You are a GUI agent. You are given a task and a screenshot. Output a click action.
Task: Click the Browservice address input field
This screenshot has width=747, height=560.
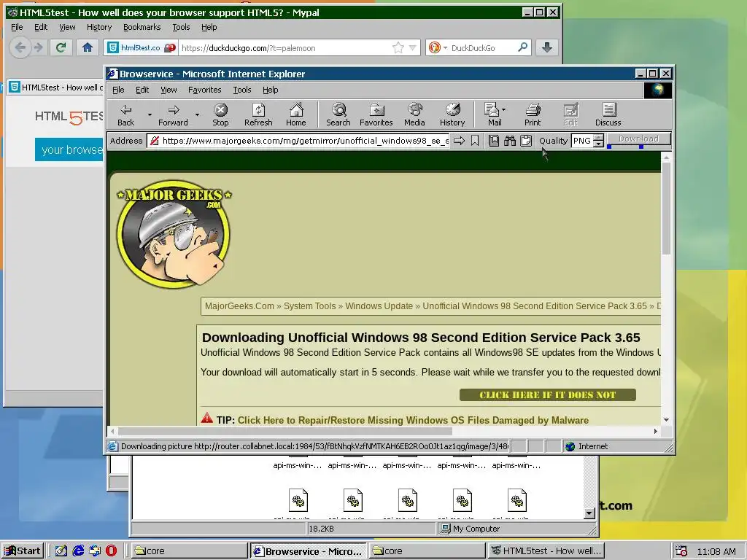[x=298, y=141]
